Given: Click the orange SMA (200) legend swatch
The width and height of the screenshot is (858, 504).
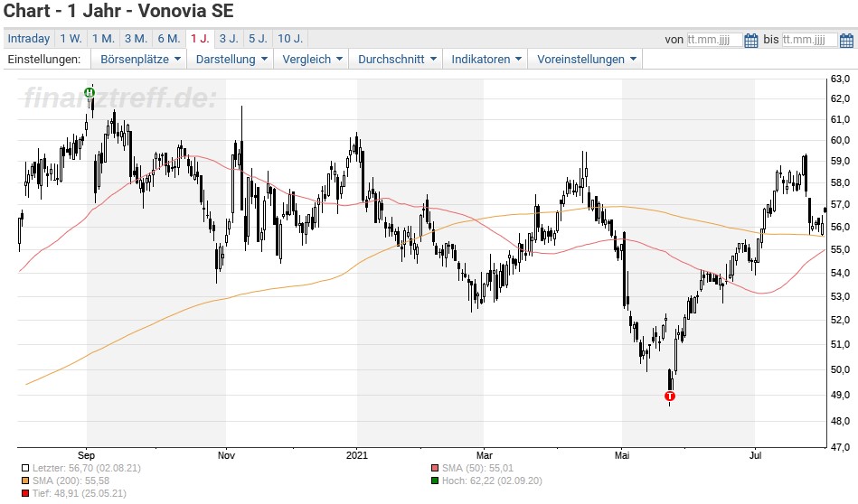Looking at the screenshot, I should click(x=25, y=481).
